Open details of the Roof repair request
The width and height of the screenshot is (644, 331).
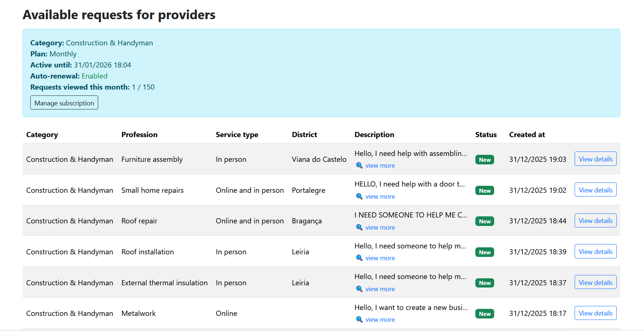[595, 221]
